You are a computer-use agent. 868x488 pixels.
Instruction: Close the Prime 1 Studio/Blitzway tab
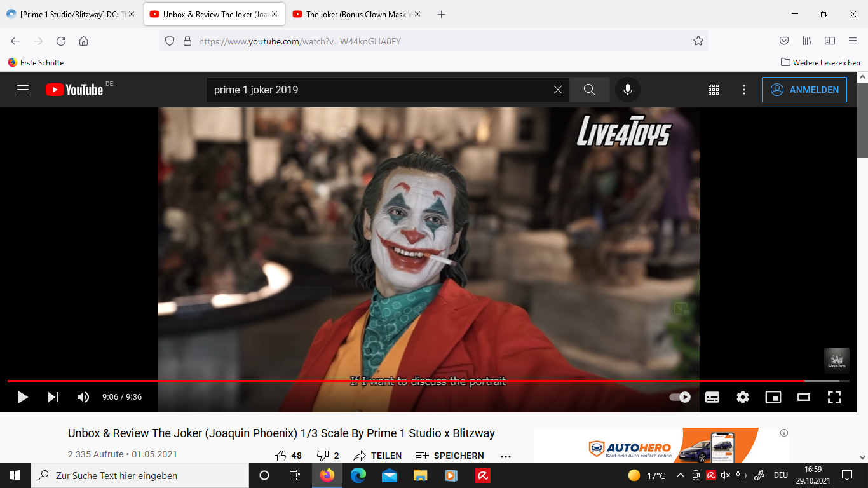click(131, 14)
